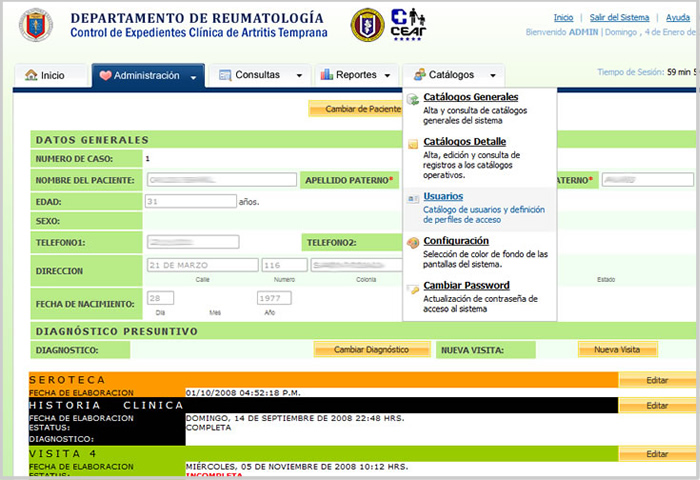Click the Consultas tab icon

pos(225,75)
